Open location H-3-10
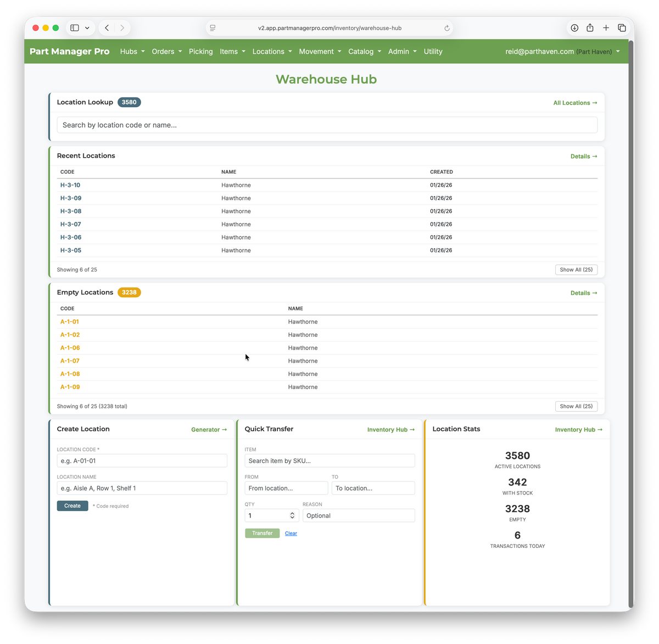Screen dimensions: 659x644 [x=70, y=185]
